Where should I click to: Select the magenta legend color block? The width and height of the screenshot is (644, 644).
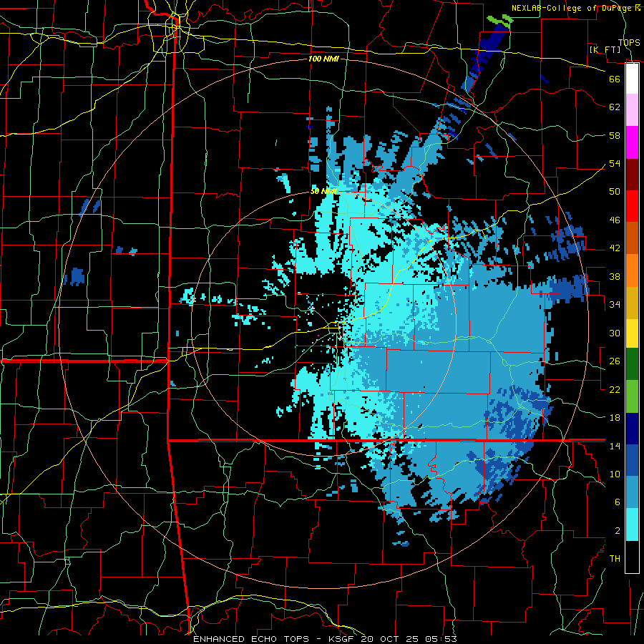click(x=632, y=142)
